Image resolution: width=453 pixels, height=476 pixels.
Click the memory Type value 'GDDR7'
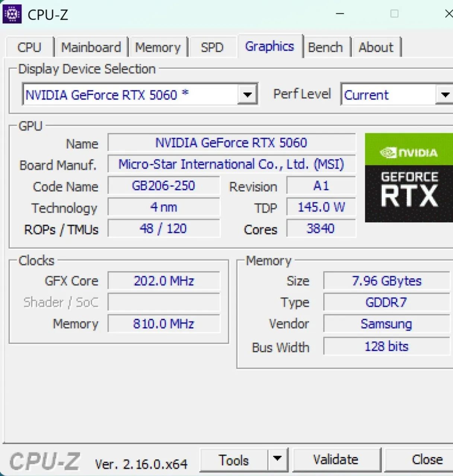click(x=387, y=302)
